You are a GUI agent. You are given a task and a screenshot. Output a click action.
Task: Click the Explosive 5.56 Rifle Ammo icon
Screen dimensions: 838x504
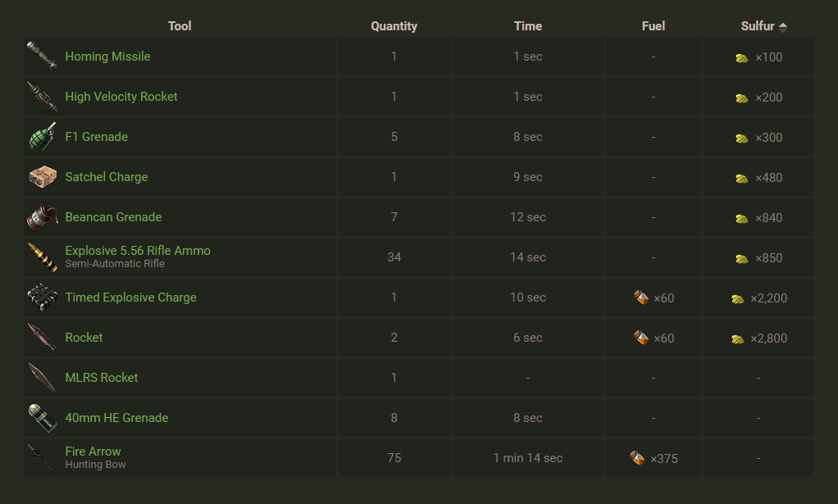click(41, 257)
